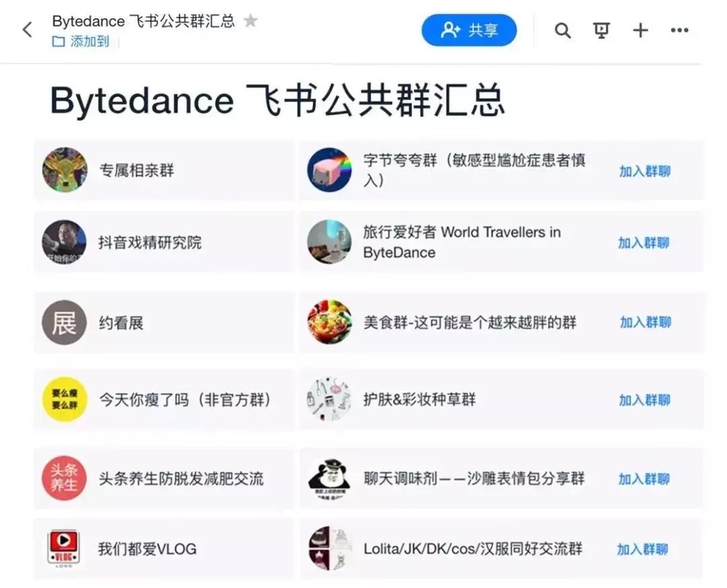This screenshot has width=727, height=588.
Task: Click the back arrow to leave the document
Action: point(26,30)
